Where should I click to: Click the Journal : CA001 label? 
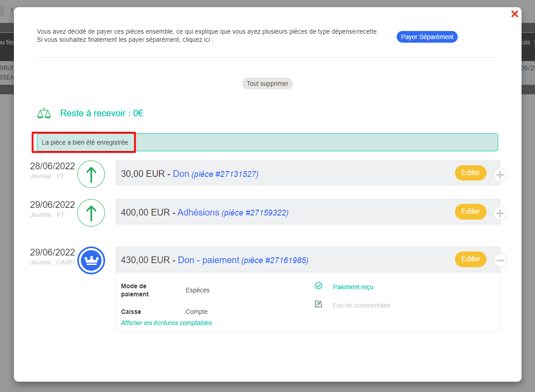(x=53, y=262)
